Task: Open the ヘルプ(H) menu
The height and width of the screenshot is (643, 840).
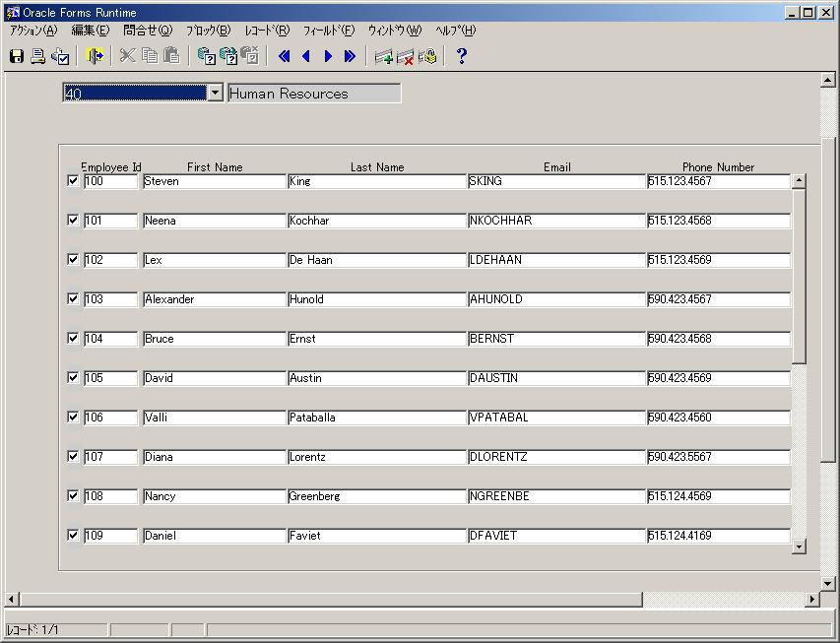Action: [x=455, y=31]
